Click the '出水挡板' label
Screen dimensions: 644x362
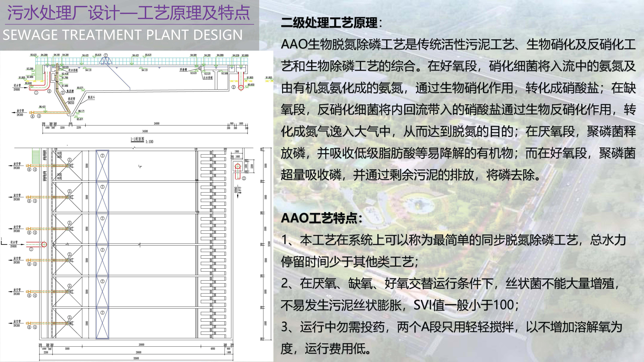tap(208, 78)
